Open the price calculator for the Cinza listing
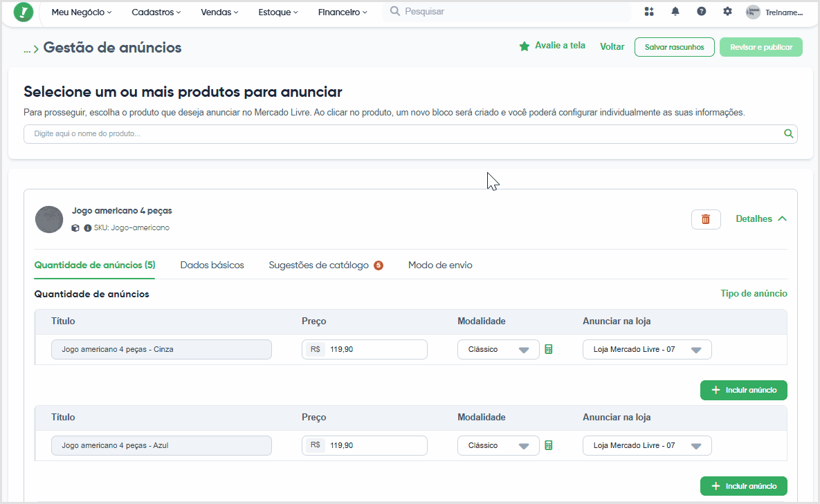The height and width of the screenshot is (504, 820). click(549, 349)
